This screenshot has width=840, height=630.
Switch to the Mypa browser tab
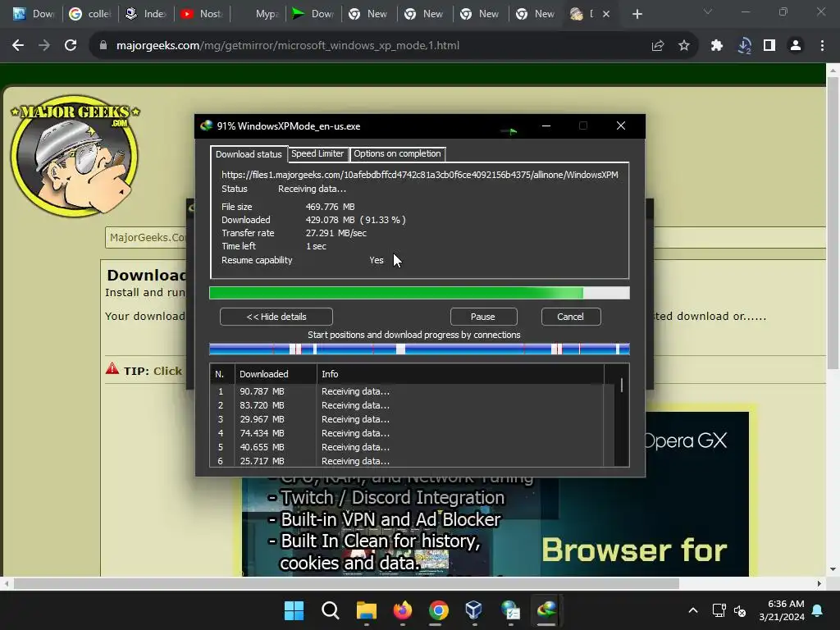pos(258,14)
